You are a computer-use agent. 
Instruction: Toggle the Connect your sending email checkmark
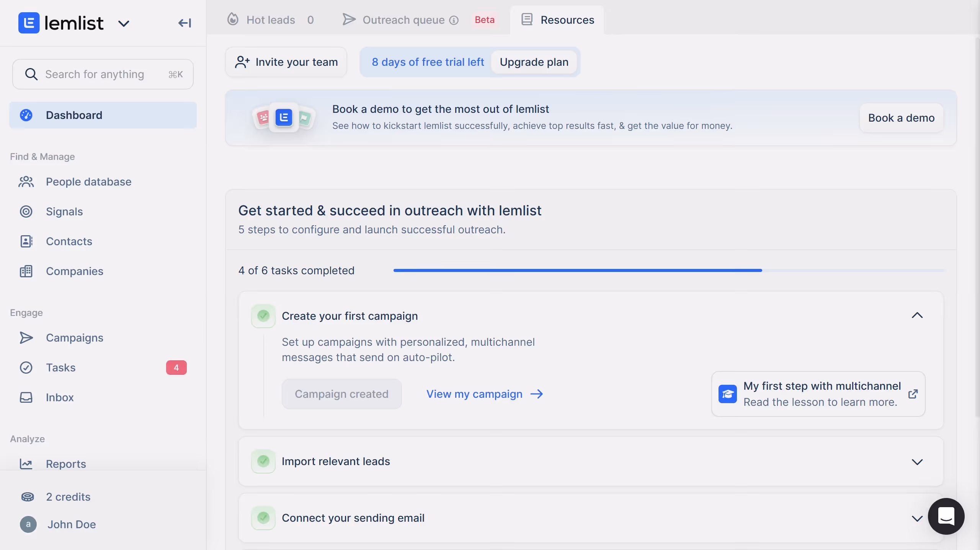pyautogui.click(x=263, y=518)
